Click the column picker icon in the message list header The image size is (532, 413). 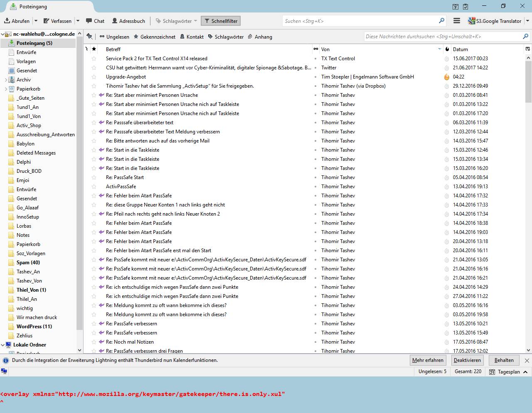coord(527,49)
